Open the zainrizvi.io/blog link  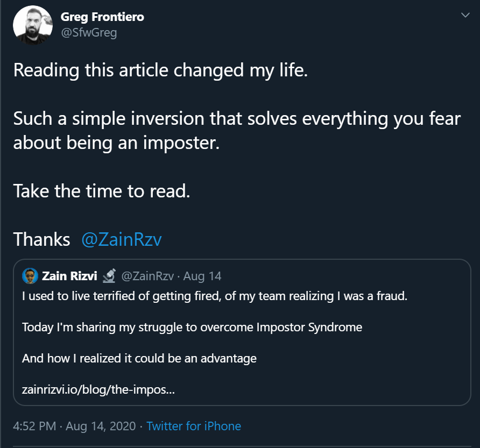[x=98, y=389]
